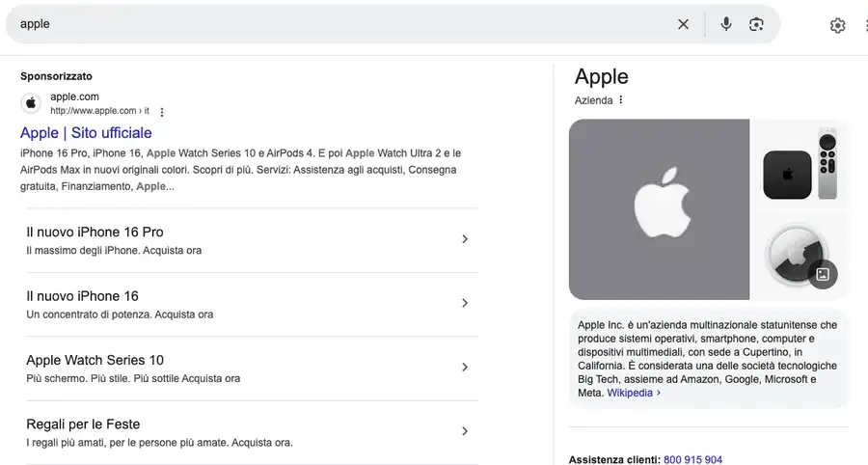This screenshot has height=465, width=868.
Task: Open the Wikipedia link in the Apple description
Action: 634,393
